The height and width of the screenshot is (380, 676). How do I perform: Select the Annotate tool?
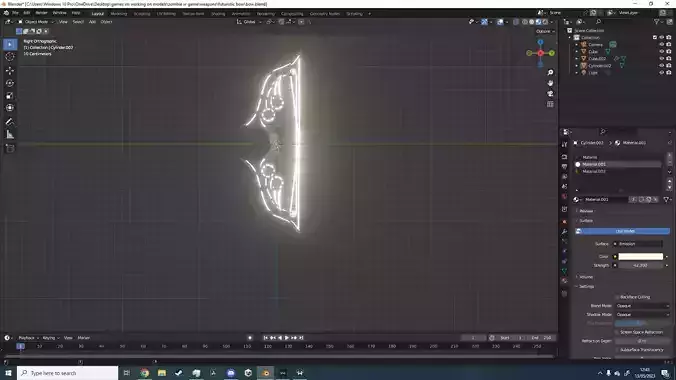click(10, 122)
